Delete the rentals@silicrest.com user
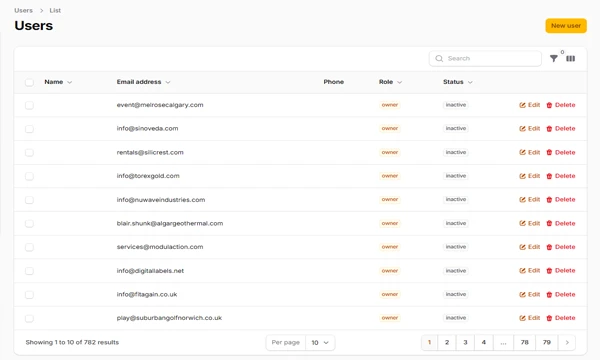Viewport: 600px width, 360px height. 561,152
